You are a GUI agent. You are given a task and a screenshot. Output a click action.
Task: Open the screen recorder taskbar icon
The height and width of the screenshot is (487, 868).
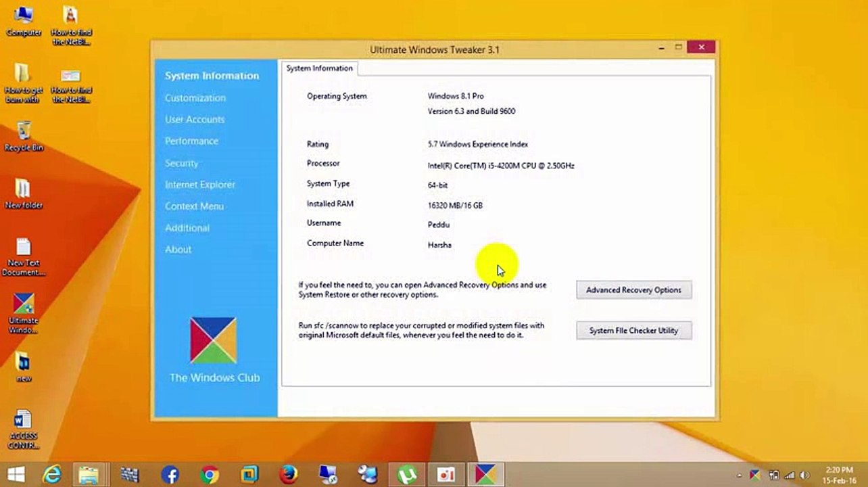(446, 476)
